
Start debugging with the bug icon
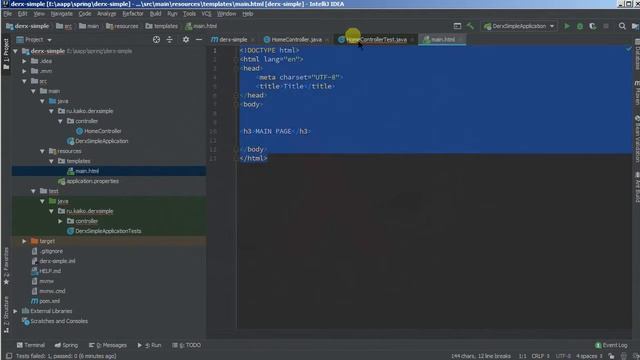[580, 26]
